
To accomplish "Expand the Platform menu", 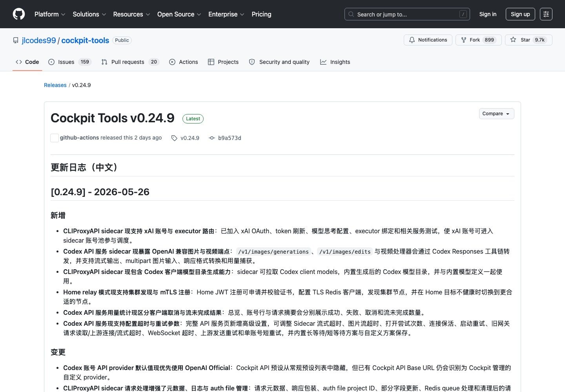I will click(50, 14).
